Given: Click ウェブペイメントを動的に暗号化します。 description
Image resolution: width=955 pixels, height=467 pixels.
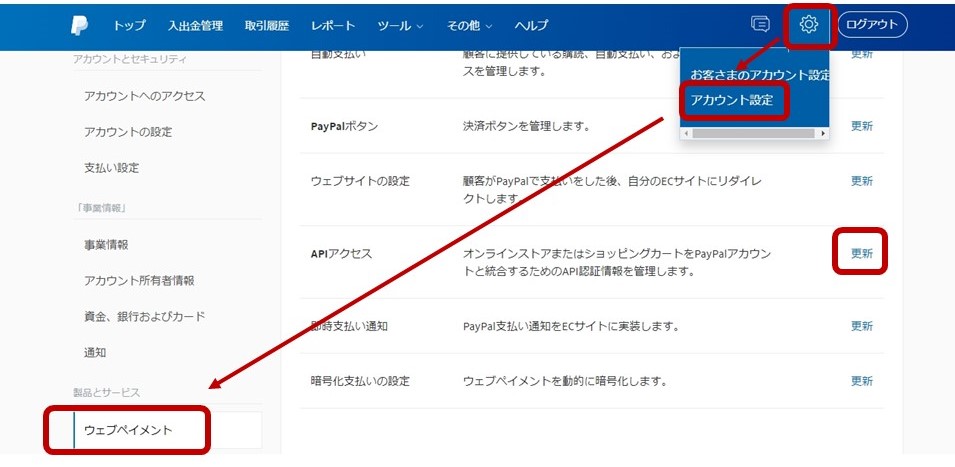Looking at the screenshot, I should coord(565,382).
